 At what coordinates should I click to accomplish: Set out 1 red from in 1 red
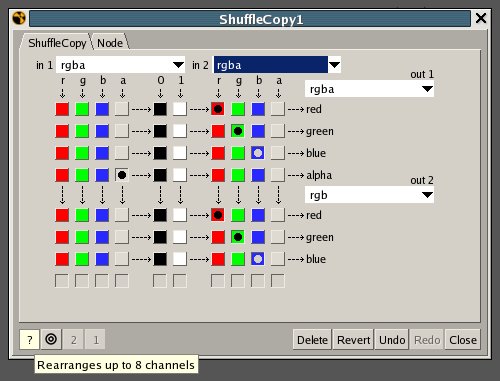[62, 109]
